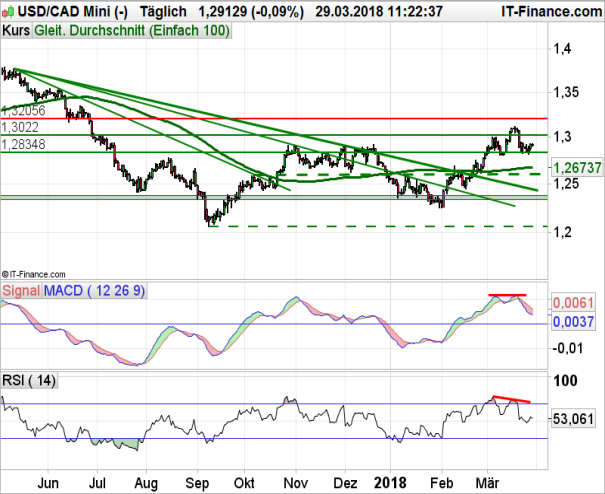Click the price axis label 1,2
Image resolution: width=605 pixels, height=494 pixels.
point(562,232)
